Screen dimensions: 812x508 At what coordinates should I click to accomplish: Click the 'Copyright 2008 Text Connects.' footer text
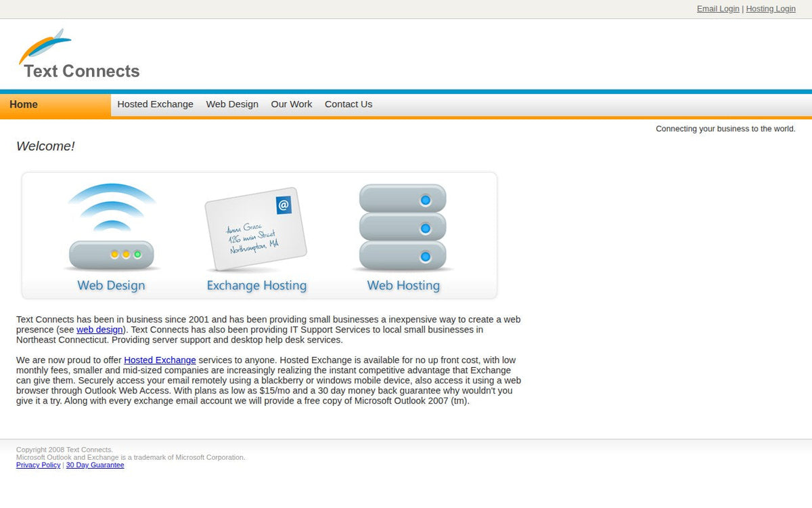tap(64, 450)
